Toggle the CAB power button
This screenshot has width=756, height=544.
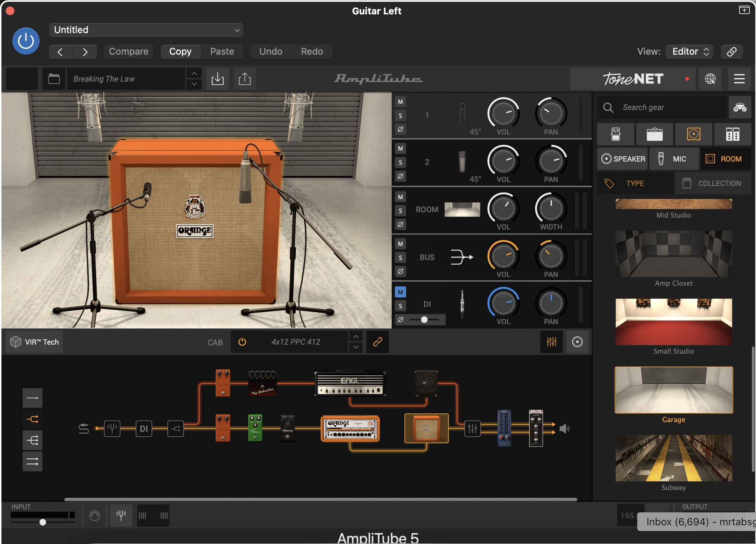click(242, 342)
